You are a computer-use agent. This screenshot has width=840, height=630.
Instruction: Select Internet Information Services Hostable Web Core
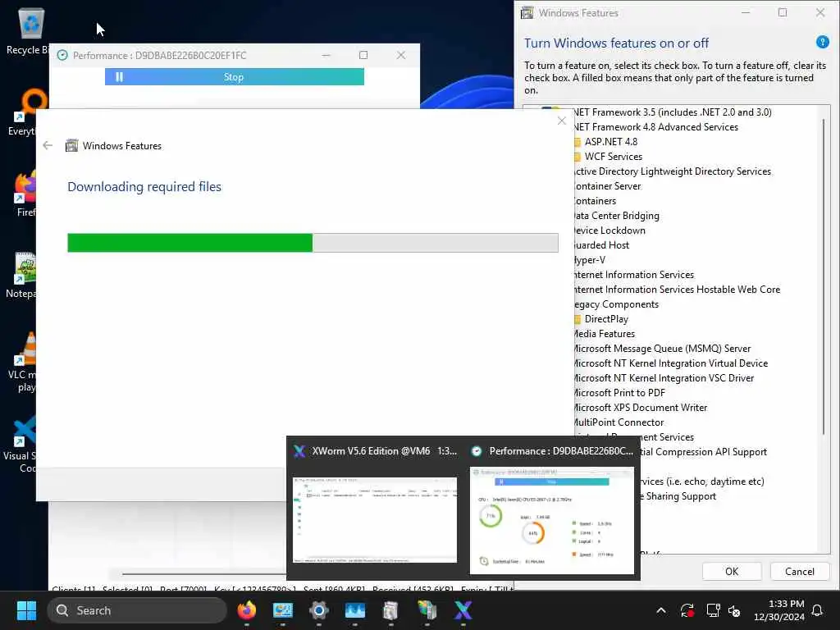coord(676,290)
